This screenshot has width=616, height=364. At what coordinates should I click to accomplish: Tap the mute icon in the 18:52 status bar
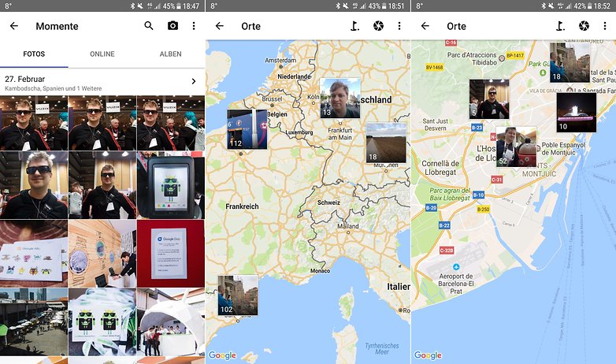click(551, 6)
